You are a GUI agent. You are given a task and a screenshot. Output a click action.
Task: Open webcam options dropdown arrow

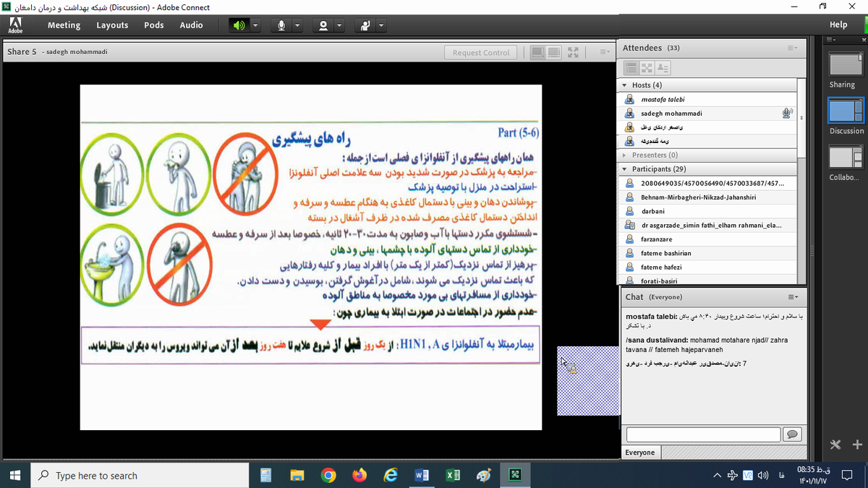tap(339, 25)
